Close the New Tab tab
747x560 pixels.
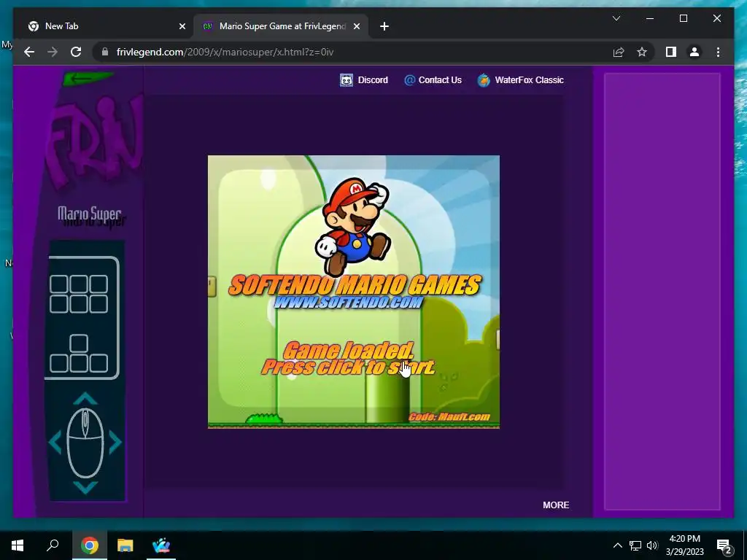click(x=182, y=26)
